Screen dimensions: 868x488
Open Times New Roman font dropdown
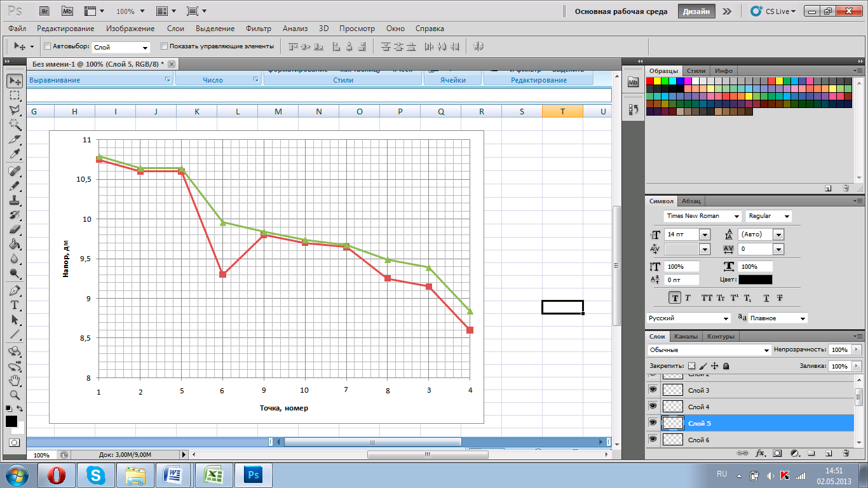pyautogui.click(x=736, y=216)
